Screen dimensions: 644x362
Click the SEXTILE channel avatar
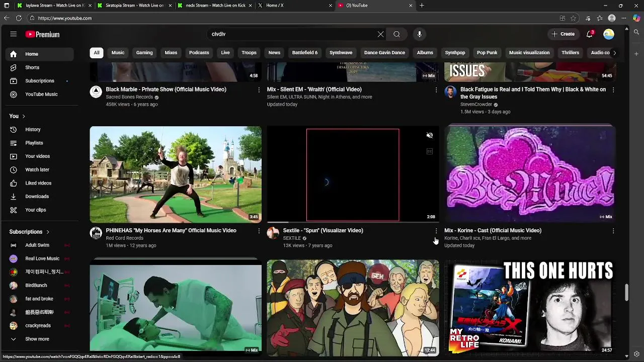click(x=273, y=233)
